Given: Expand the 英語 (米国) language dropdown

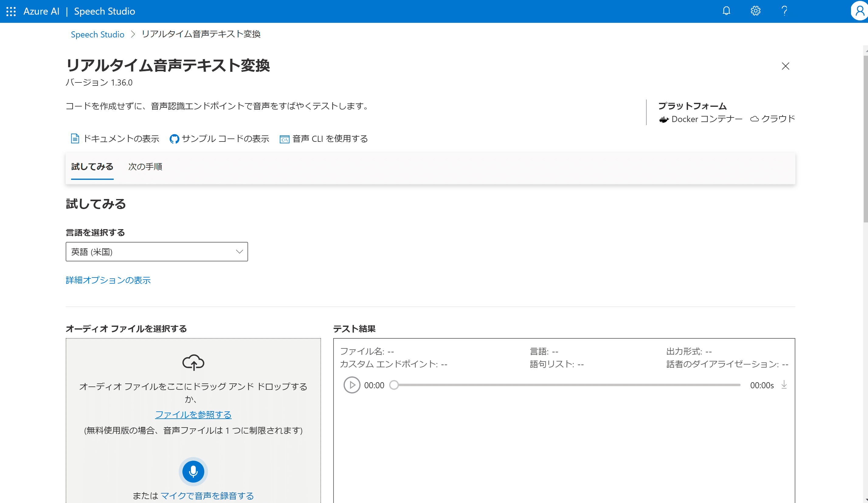Looking at the screenshot, I should (157, 252).
